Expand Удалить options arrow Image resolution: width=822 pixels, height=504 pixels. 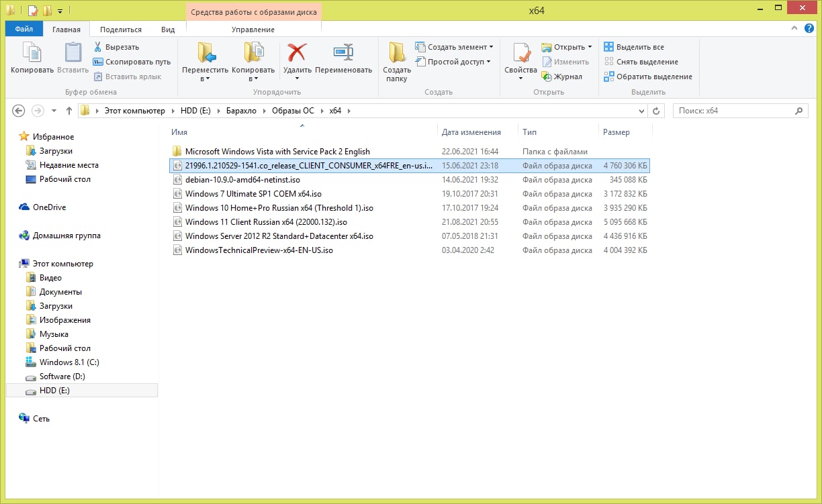[x=297, y=79]
